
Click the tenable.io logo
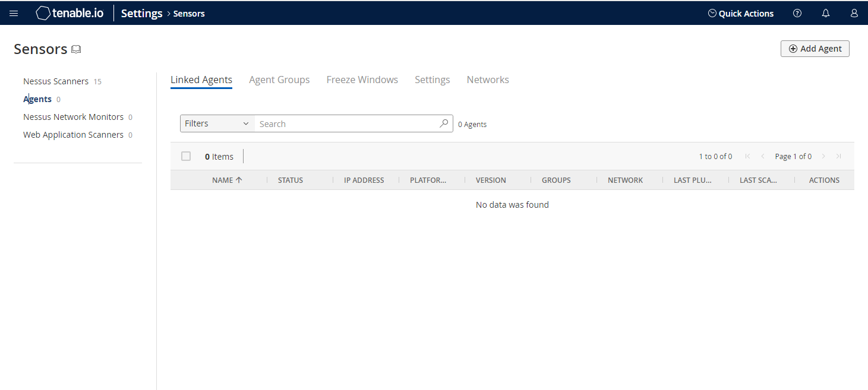(x=70, y=13)
